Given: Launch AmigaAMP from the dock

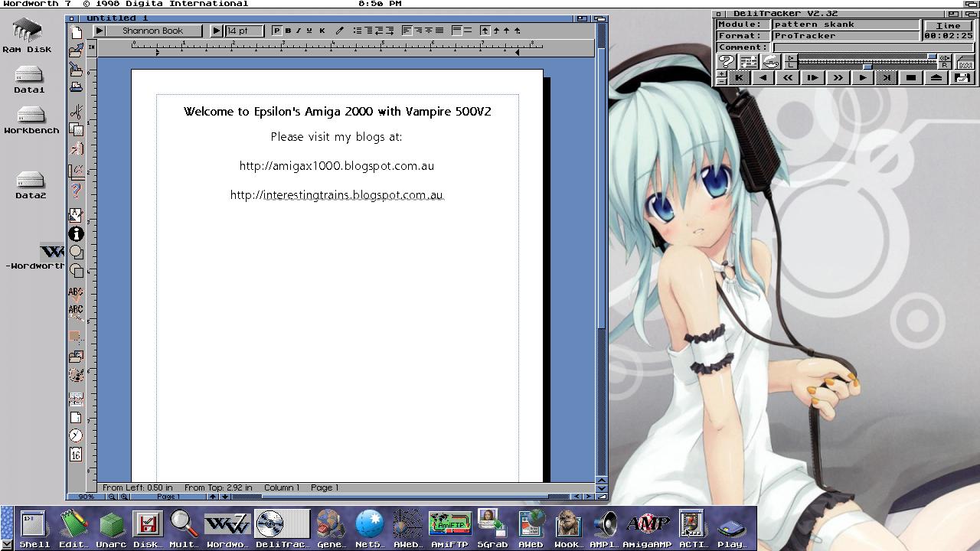Looking at the screenshot, I should point(647,529).
